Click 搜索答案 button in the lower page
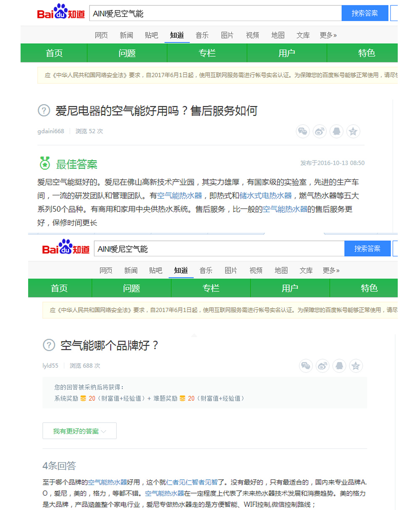Image resolution: width=420 pixels, height=510 pixels. click(367, 248)
